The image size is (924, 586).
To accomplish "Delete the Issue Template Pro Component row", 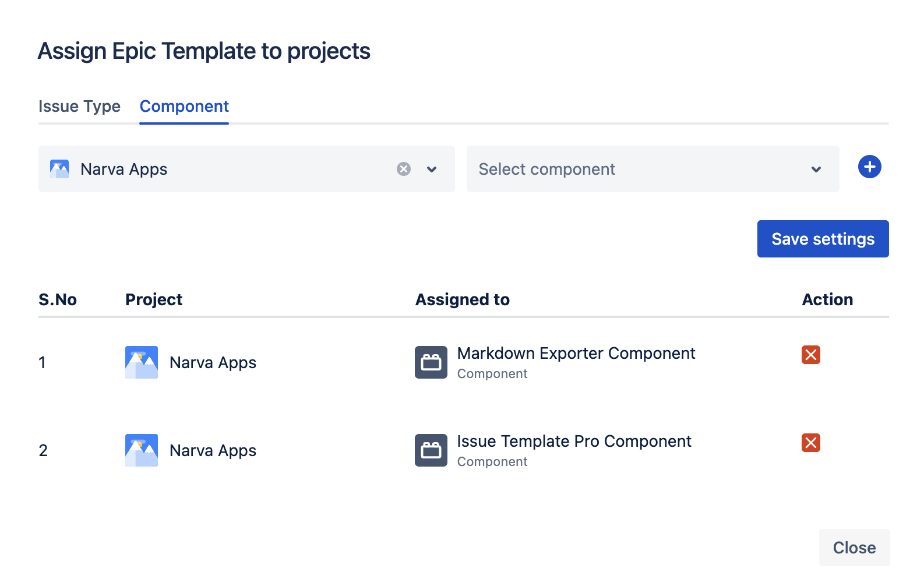I will click(810, 443).
